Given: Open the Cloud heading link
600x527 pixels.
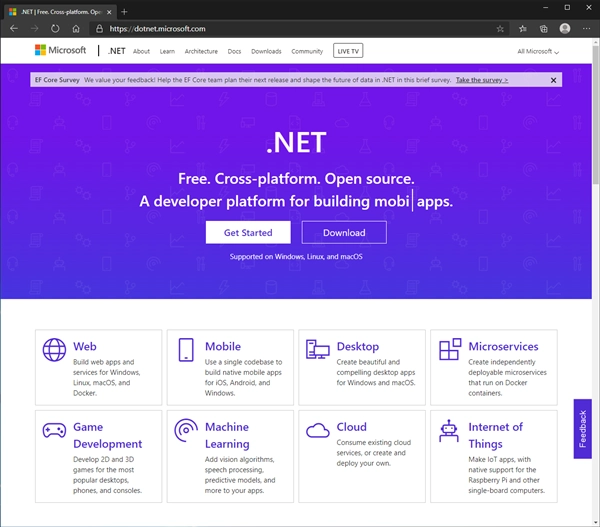Looking at the screenshot, I should (x=351, y=427).
